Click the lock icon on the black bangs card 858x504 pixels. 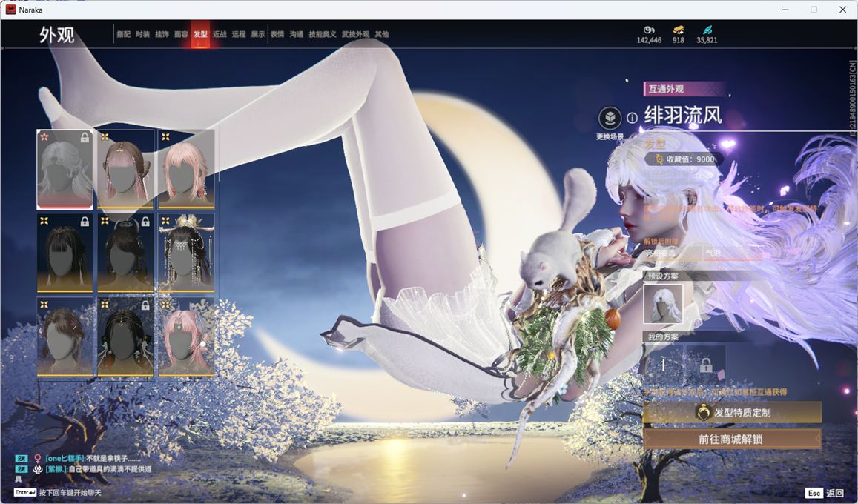pyautogui.click(x=85, y=222)
